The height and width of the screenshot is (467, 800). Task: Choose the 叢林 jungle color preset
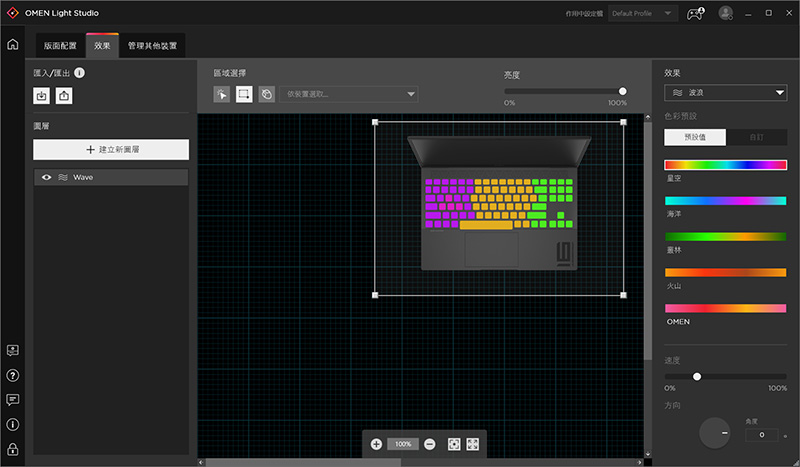726,236
